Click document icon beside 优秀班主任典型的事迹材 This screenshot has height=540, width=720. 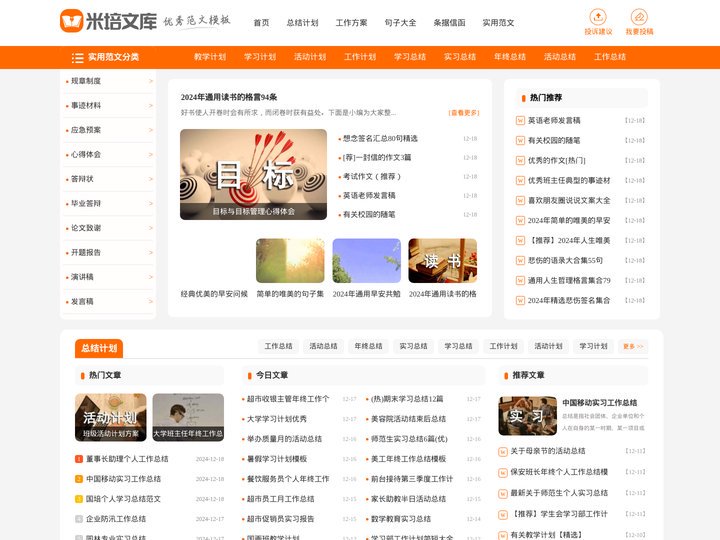(x=520, y=180)
